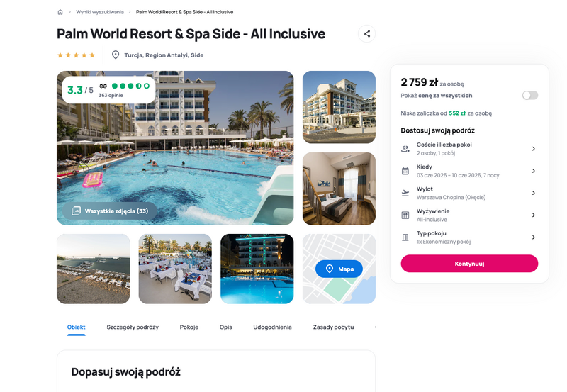Click the location pin icon near Turcja
This screenshot has width=567, height=392.
tap(116, 55)
